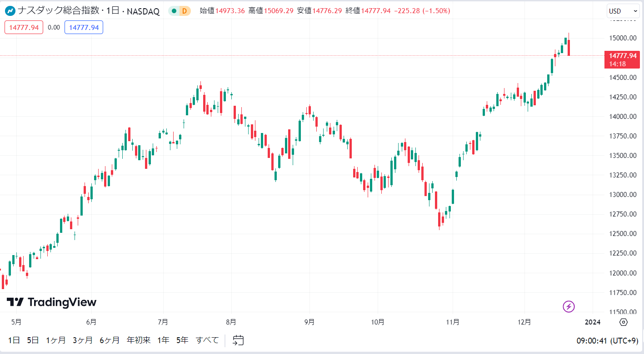Select the 5日 time range
The height and width of the screenshot is (354, 644).
tap(33, 340)
